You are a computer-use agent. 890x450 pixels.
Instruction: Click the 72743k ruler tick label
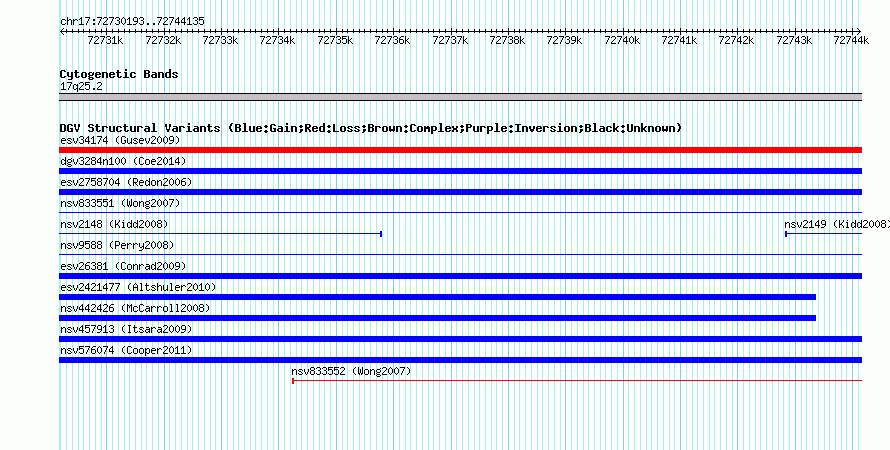(795, 40)
